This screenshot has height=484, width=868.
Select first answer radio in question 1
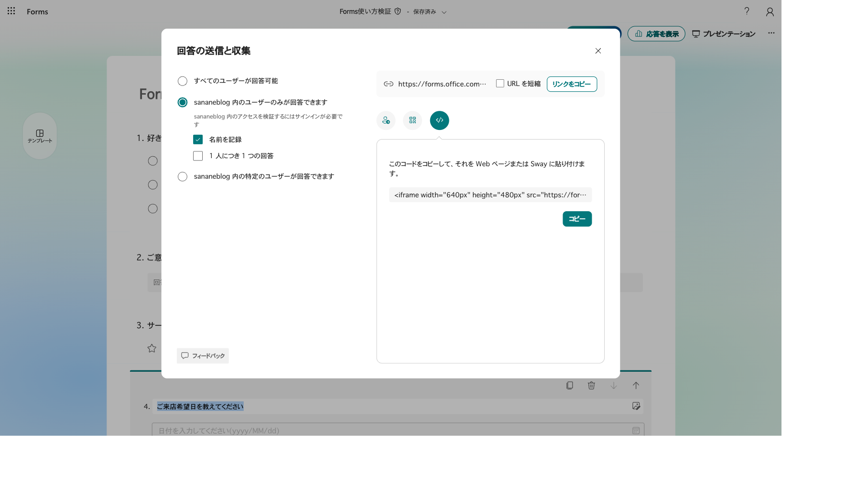point(152,161)
